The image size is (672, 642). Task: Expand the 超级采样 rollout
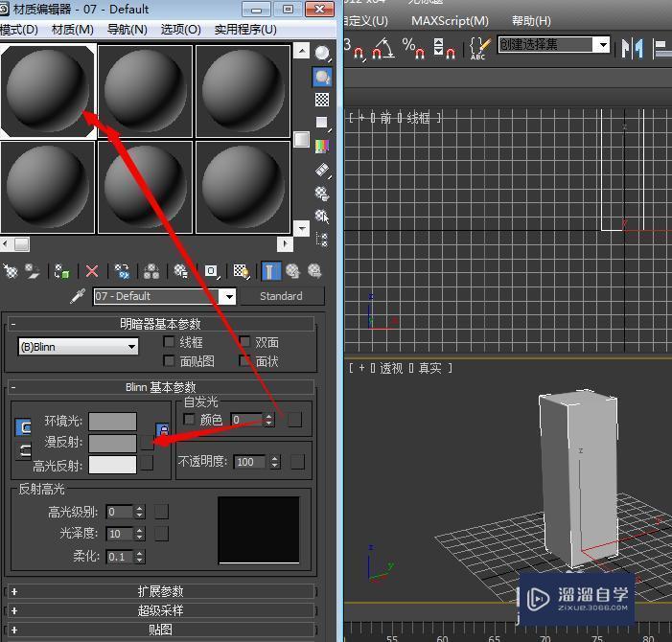pyautogui.click(x=160, y=610)
